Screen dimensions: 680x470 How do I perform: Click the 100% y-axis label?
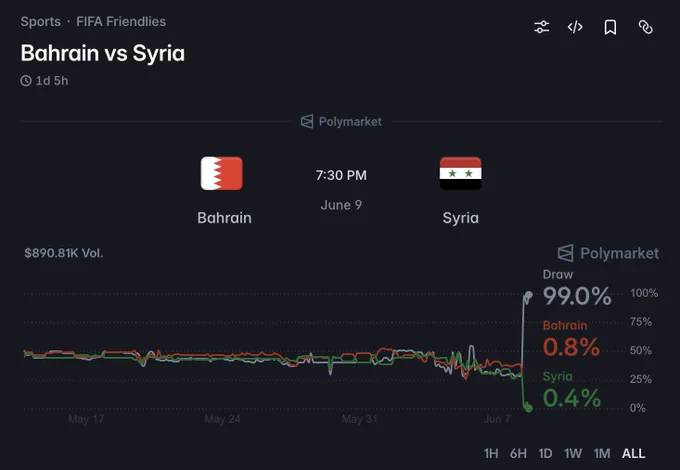pyautogui.click(x=644, y=293)
